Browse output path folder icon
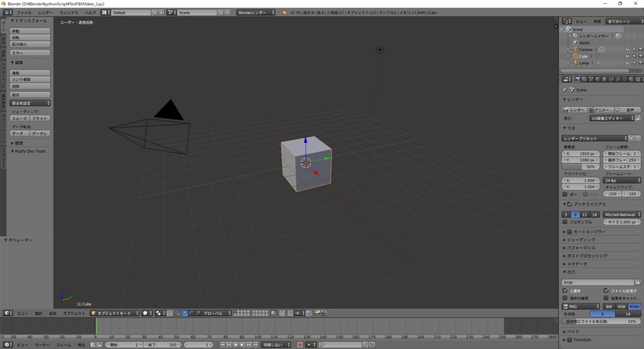Screen dimensions: 644x349 click(x=638, y=282)
